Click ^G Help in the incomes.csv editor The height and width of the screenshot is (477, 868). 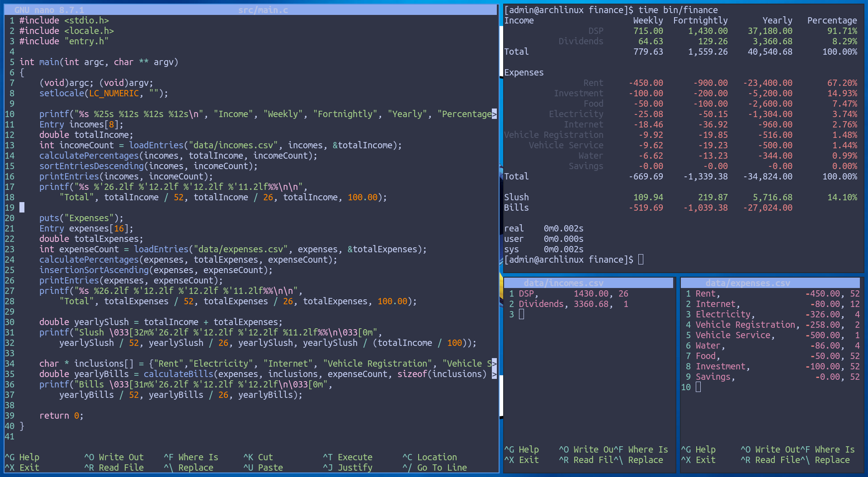pyautogui.click(x=521, y=449)
